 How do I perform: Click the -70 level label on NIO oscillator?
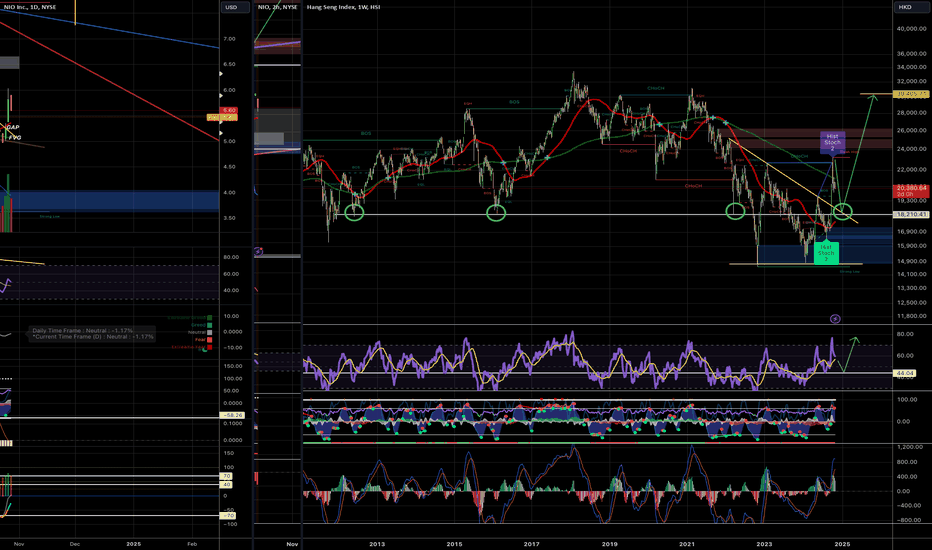point(228,516)
